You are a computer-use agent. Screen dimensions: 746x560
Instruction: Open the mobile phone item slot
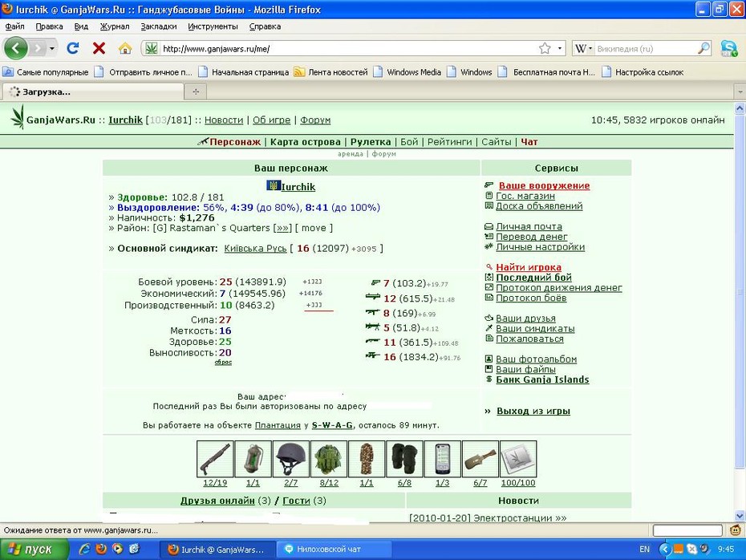pyautogui.click(x=443, y=459)
